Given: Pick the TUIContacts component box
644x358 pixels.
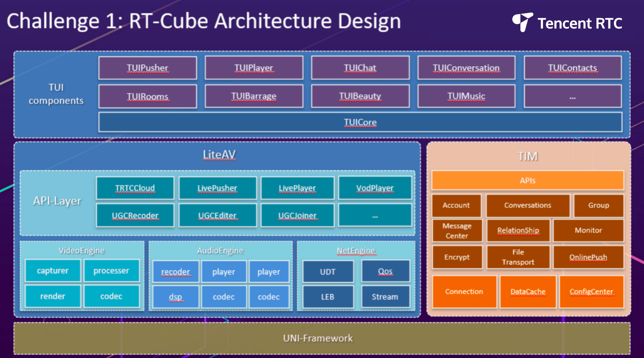Looking at the screenshot, I should 573,68.
